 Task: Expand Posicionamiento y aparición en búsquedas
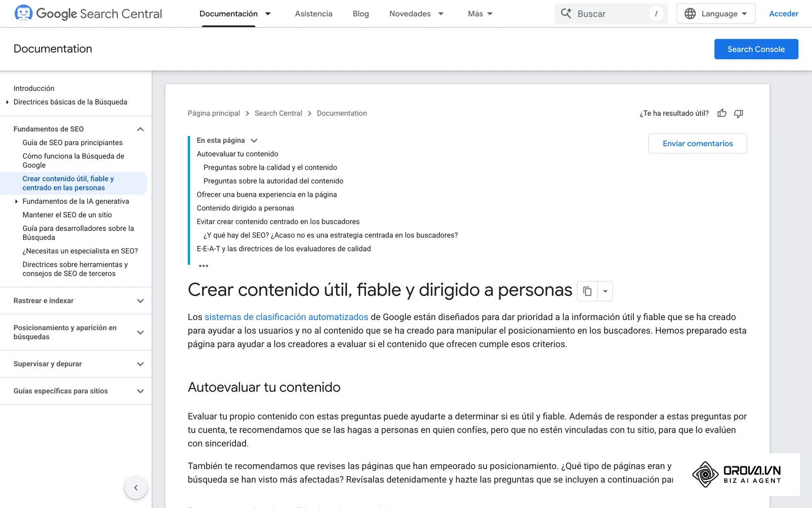pos(140,332)
